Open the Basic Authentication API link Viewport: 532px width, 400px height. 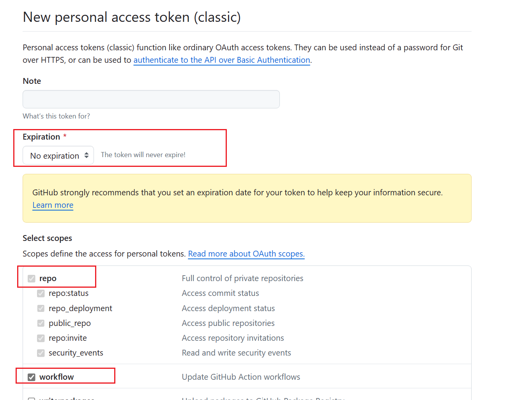click(x=221, y=60)
